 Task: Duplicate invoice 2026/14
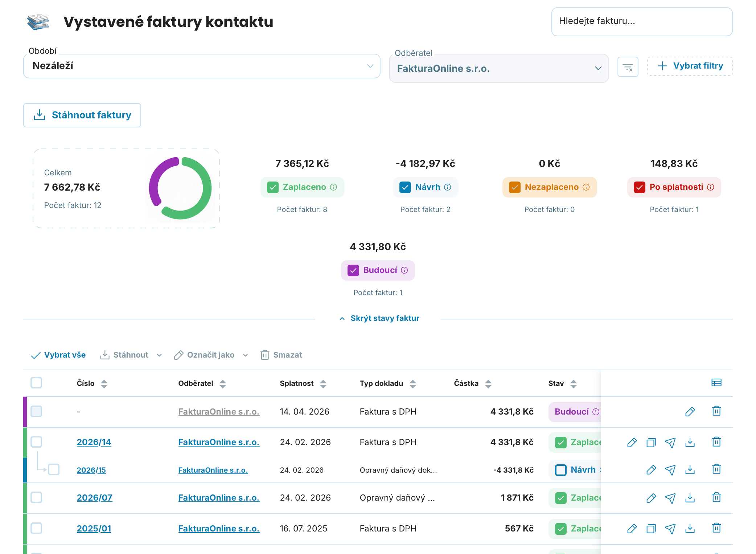(x=651, y=442)
